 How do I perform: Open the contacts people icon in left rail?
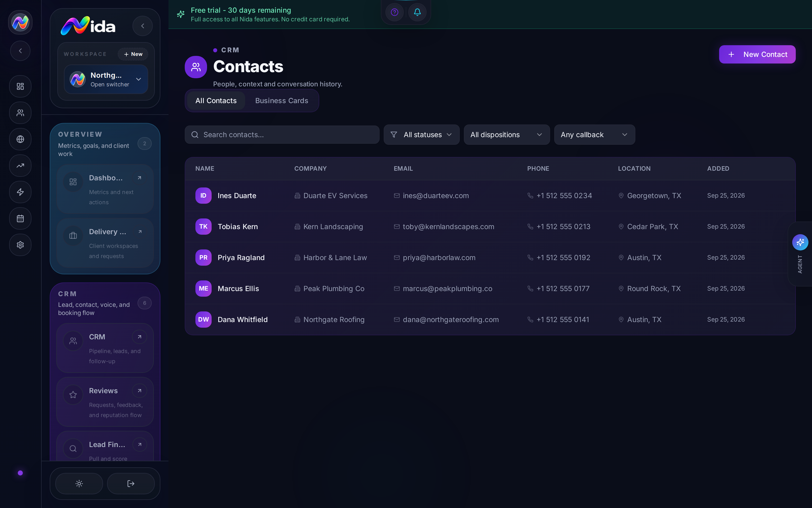[20, 113]
